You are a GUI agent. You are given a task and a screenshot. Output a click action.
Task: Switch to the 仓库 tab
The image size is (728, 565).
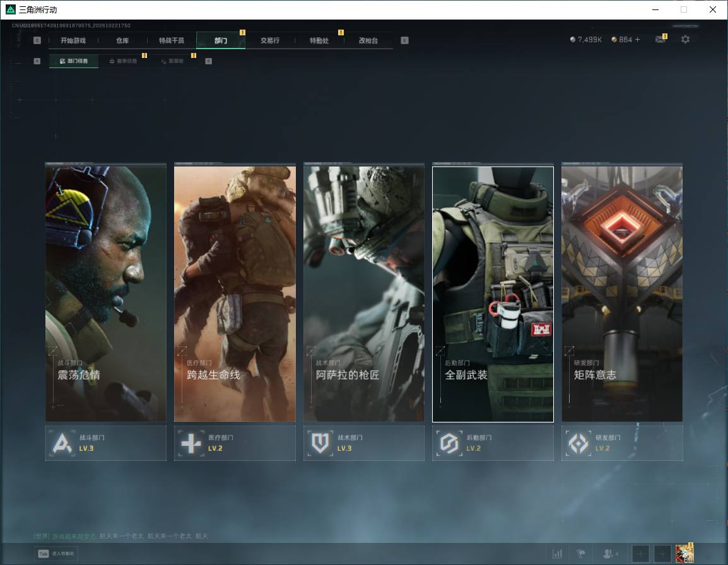coord(122,40)
